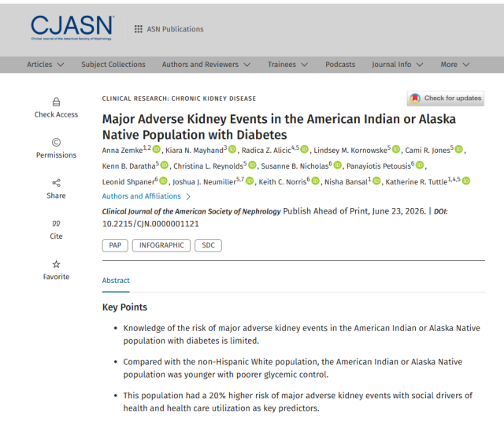The width and height of the screenshot is (504, 421).
Task: Expand the Authors and Reviewers chevron
Action: 246,65
